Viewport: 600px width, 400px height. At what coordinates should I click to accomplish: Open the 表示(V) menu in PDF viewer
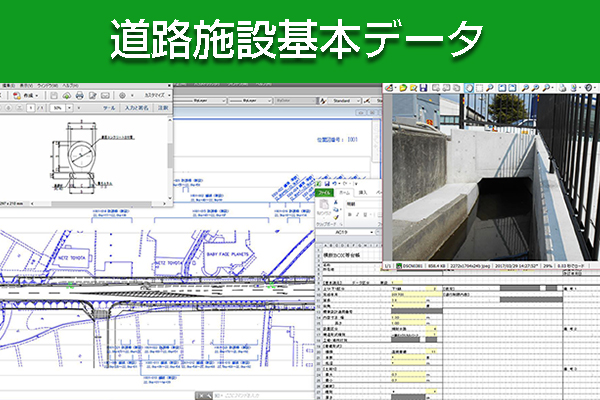pos(26,86)
